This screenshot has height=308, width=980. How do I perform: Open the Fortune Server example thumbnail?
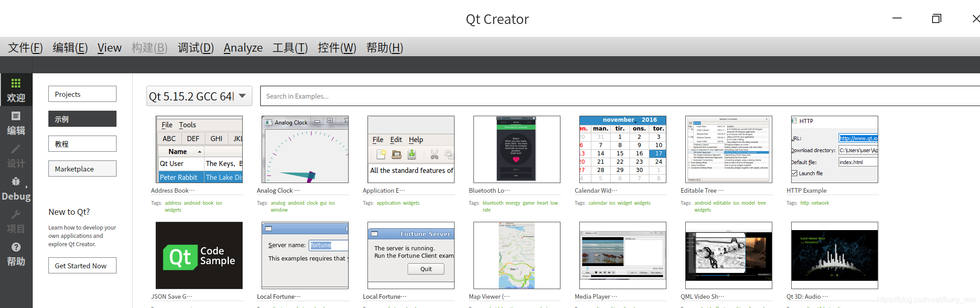pos(411,255)
